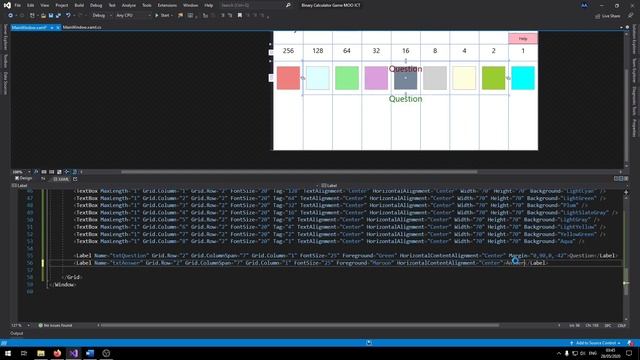Open the Label element dropdown on left
The image size is (640, 360).
(163, 186)
